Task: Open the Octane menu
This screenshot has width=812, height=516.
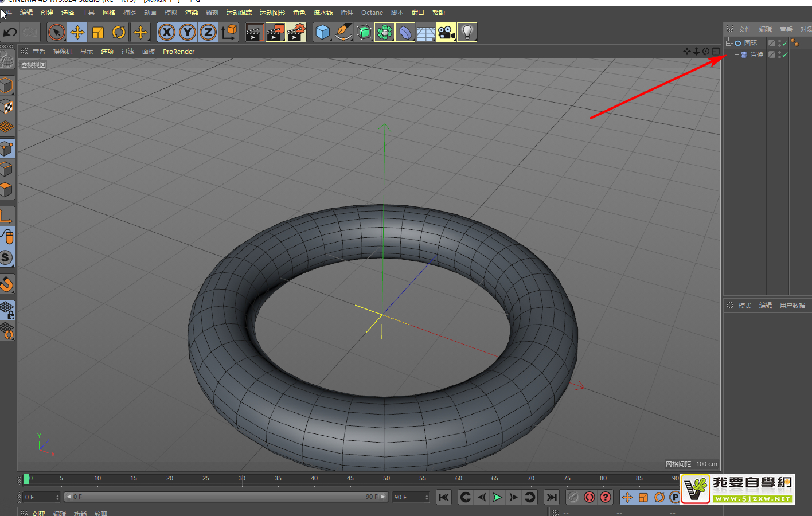Action: tap(372, 13)
